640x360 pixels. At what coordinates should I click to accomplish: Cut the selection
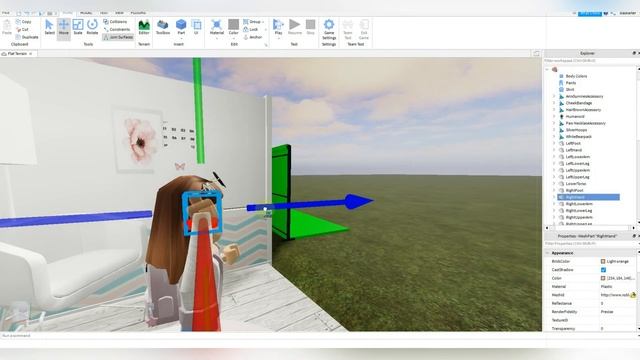22,29
